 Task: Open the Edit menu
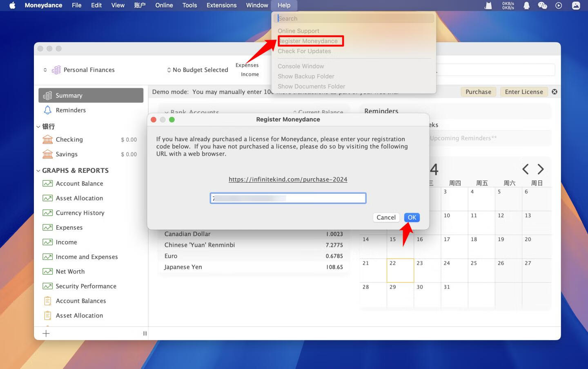click(96, 5)
